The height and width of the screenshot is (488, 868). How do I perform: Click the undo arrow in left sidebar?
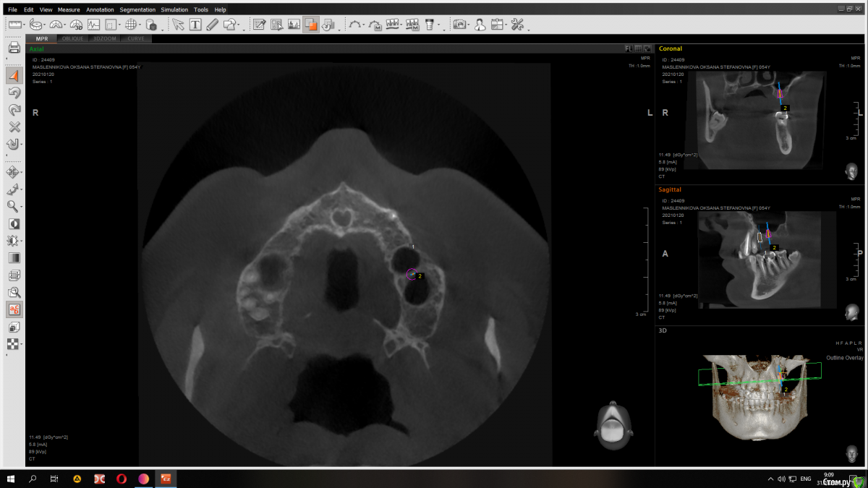[x=14, y=93]
